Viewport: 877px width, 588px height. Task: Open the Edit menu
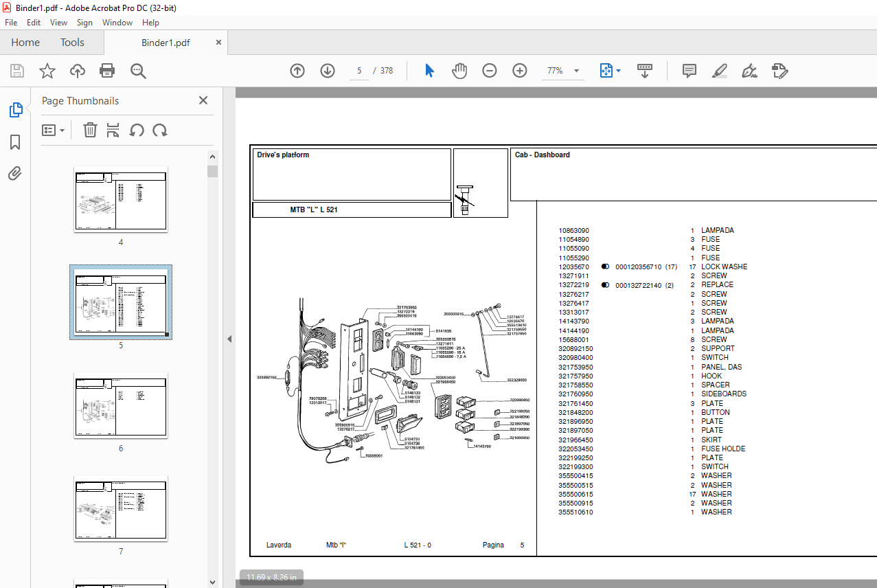pos(34,23)
